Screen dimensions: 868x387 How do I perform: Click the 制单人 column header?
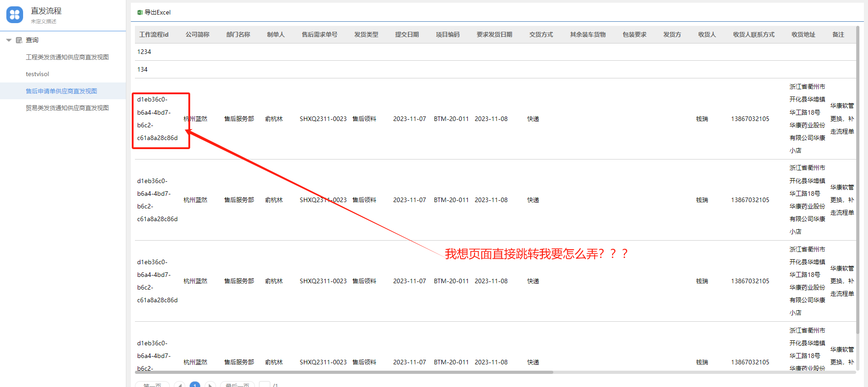tap(276, 34)
